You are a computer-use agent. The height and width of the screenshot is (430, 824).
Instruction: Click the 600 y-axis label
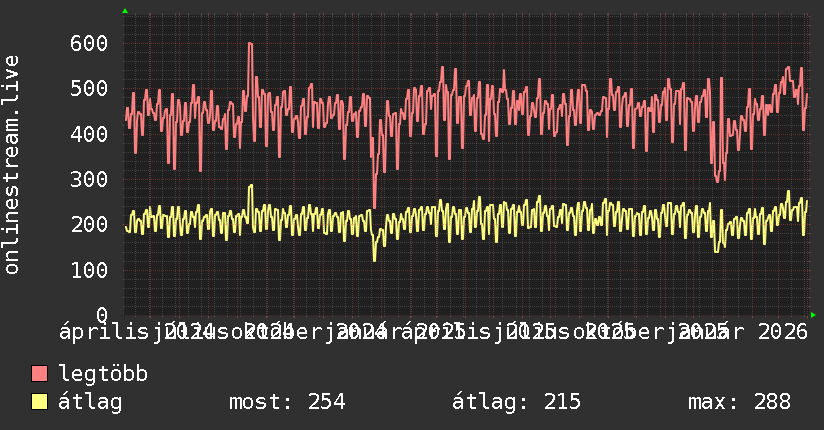pyautogui.click(x=89, y=43)
